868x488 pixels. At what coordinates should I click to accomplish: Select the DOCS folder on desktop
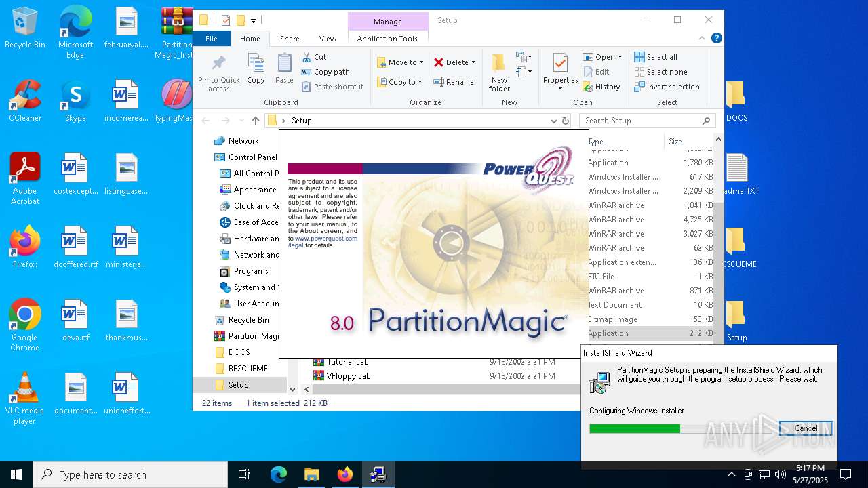pyautogui.click(x=736, y=101)
